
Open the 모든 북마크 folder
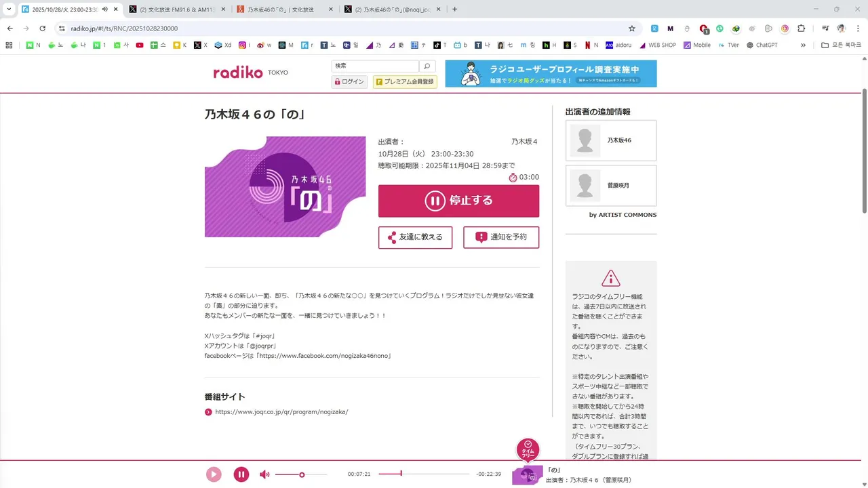(841, 45)
